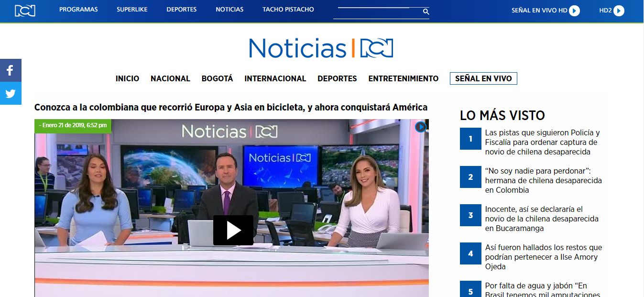This screenshot has height=297, width=644.
Task: Click the blue circular icon on video corner
Action: coord(420,127)
